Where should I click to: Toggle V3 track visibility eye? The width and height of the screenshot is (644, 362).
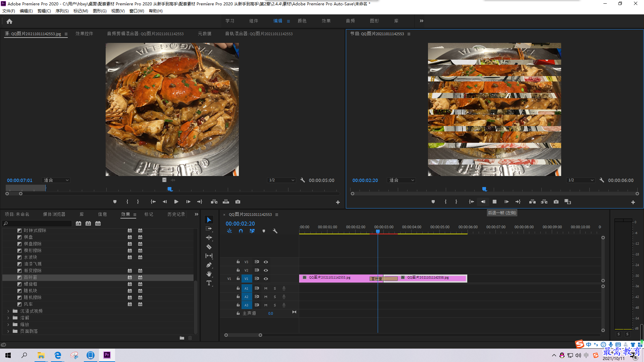(266, 262)
